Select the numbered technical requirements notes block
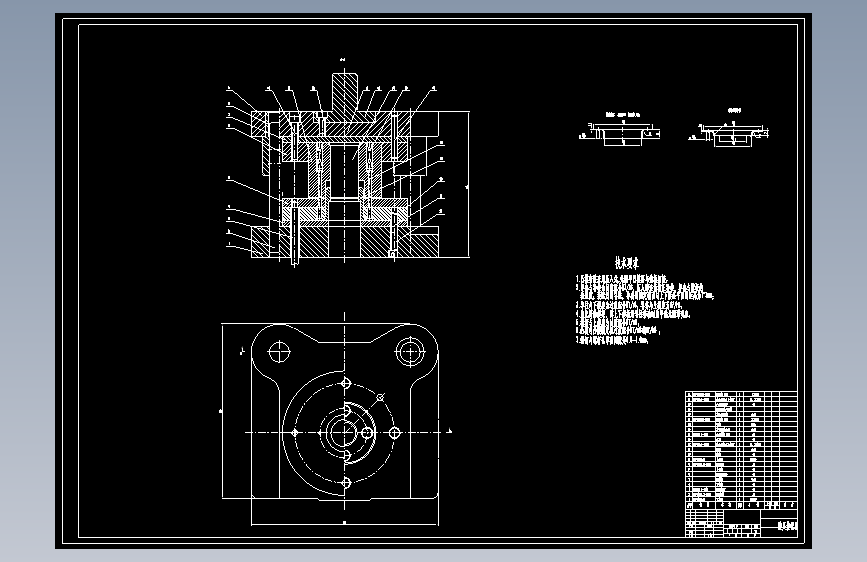This screenshot has height=562, width=867. tap(645, 309)
